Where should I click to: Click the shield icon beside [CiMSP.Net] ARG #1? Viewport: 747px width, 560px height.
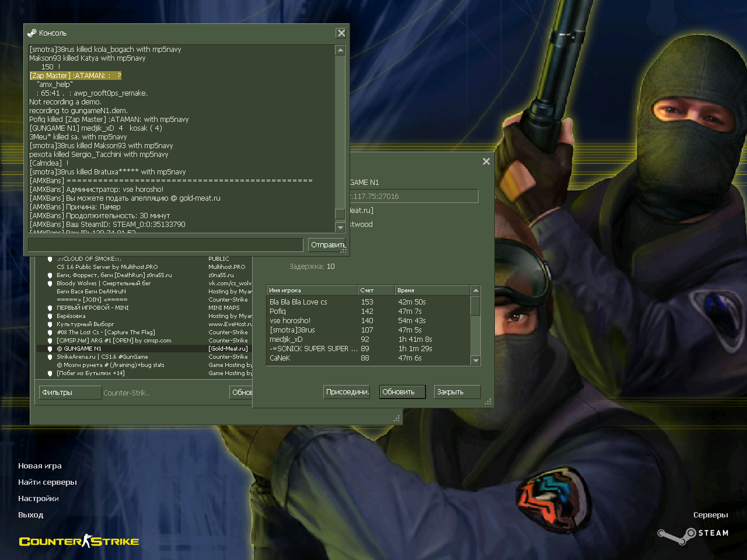click(x=50, y=341)
